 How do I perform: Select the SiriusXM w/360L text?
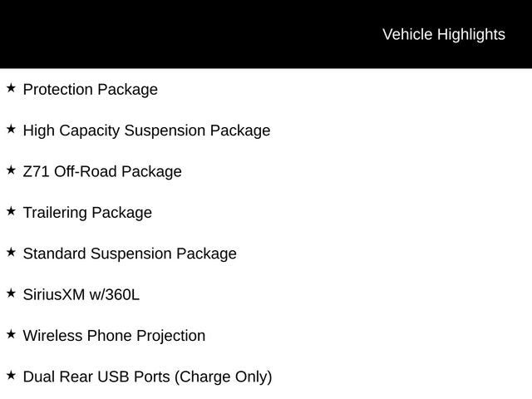click(81, 294)
